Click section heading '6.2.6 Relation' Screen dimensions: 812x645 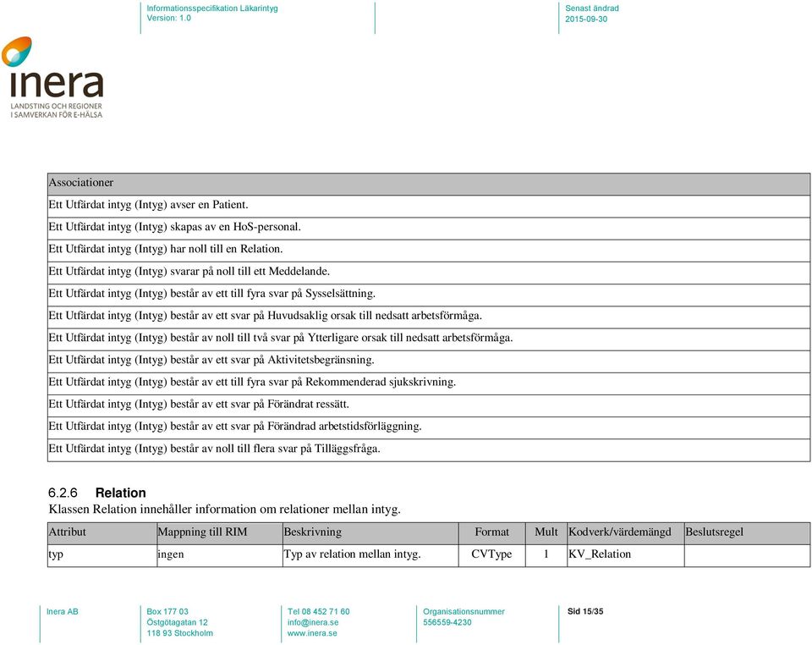click(x=97, y=493)
